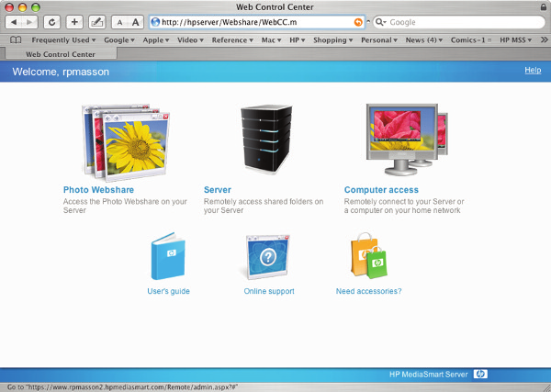Open the Computer access link
Screen dimensions: 551x392
click(381, 190)
